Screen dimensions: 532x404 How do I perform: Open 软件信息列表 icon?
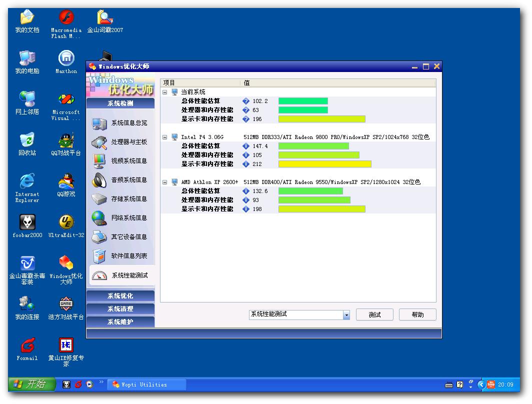tap(99, 256)
